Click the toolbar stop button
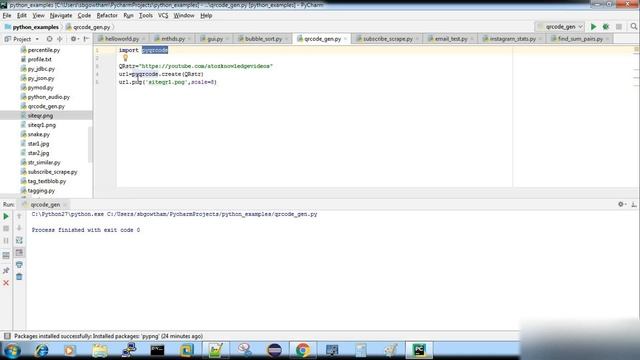The width and height of the screenshot is (640, 360). [x=619, y=27]
